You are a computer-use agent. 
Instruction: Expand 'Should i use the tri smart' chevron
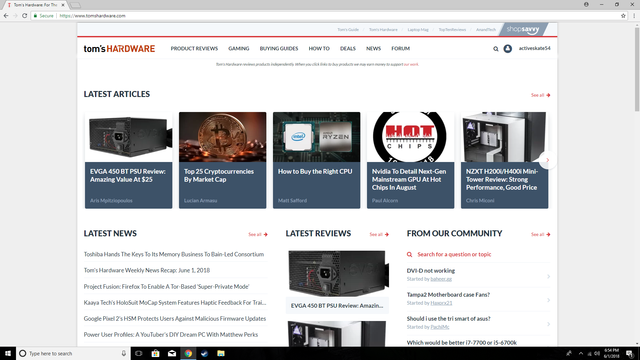(x=548, y=324)
